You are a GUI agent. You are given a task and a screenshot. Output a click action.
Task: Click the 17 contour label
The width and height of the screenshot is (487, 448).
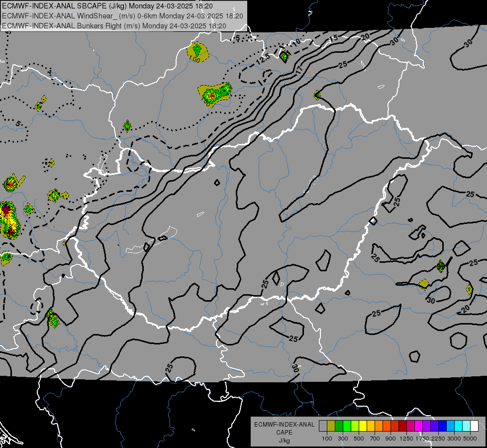pos(299,71)
